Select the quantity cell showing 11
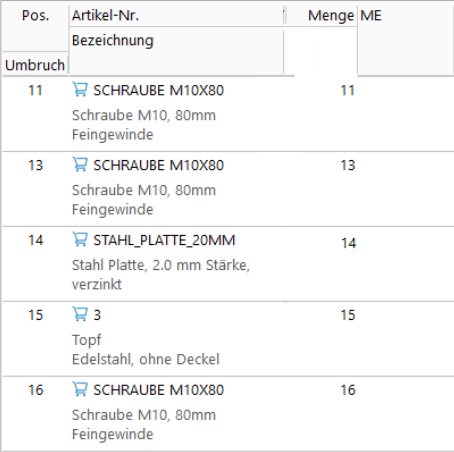 (x=348, y=90)
